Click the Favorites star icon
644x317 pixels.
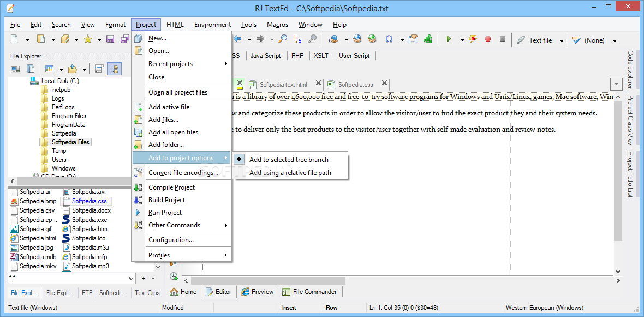[x=87, y=39]
